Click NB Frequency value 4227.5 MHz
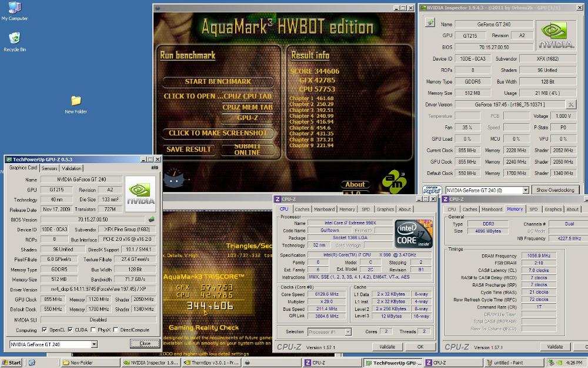The width and height of the screenshot is (588, 368). coord(569,238)
